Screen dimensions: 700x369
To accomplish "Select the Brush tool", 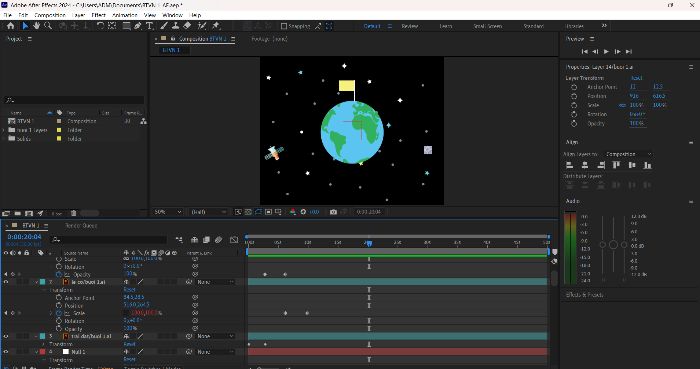I will pos(164,26).
